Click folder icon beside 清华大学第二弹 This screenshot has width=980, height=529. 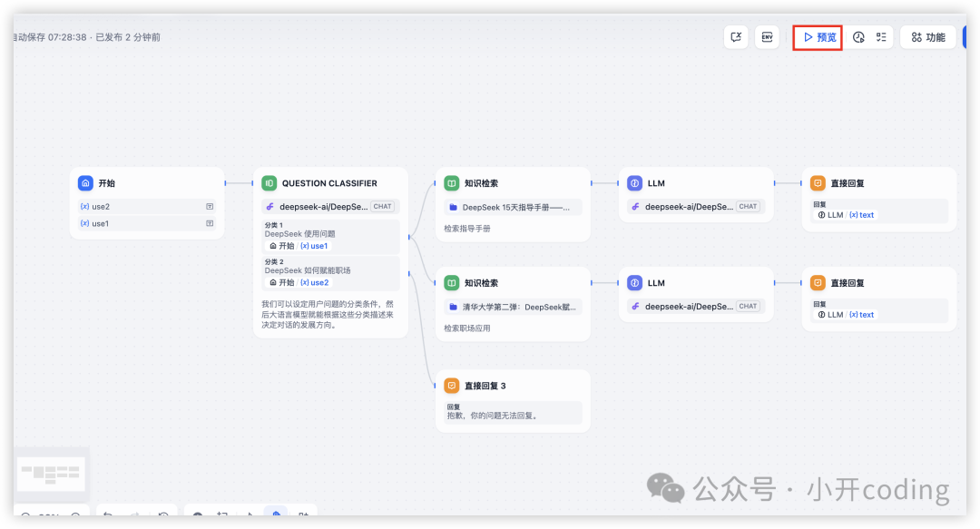click(454, 307)
